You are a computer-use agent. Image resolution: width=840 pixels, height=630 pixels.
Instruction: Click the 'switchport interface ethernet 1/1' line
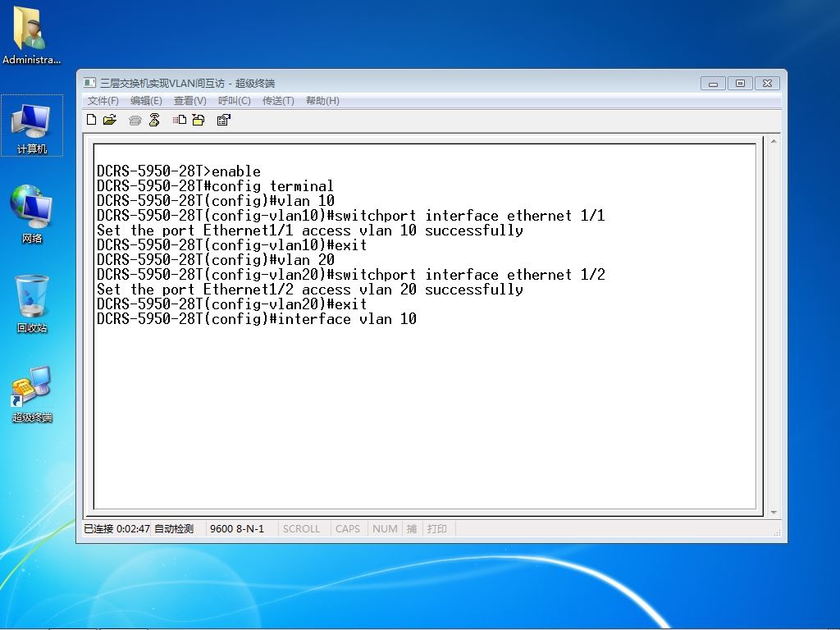point(351,216)
